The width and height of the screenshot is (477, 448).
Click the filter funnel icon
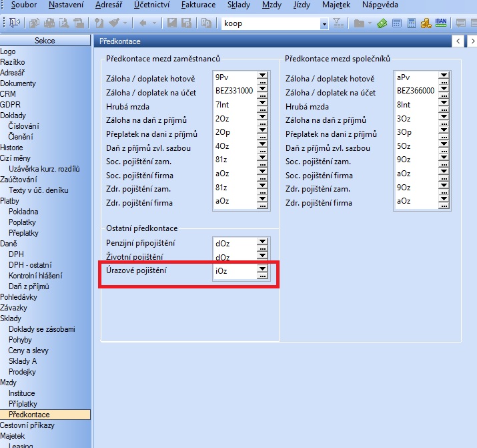tap(338, 23)
